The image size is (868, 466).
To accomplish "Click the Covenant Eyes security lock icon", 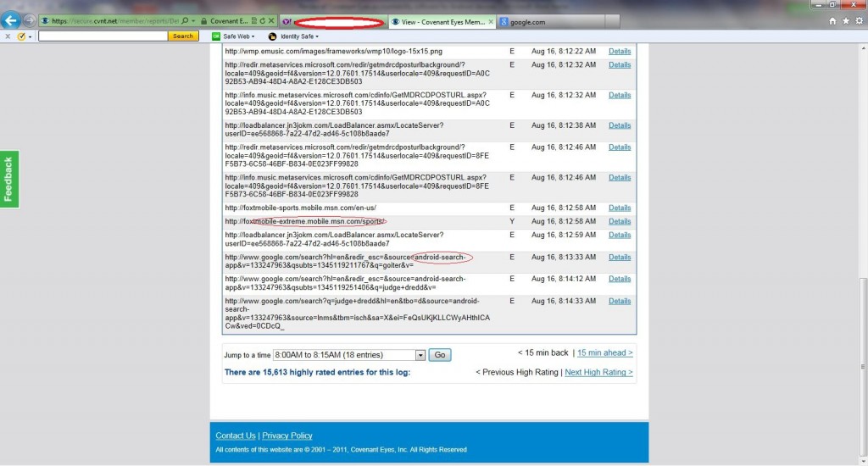I will [204, 21].
